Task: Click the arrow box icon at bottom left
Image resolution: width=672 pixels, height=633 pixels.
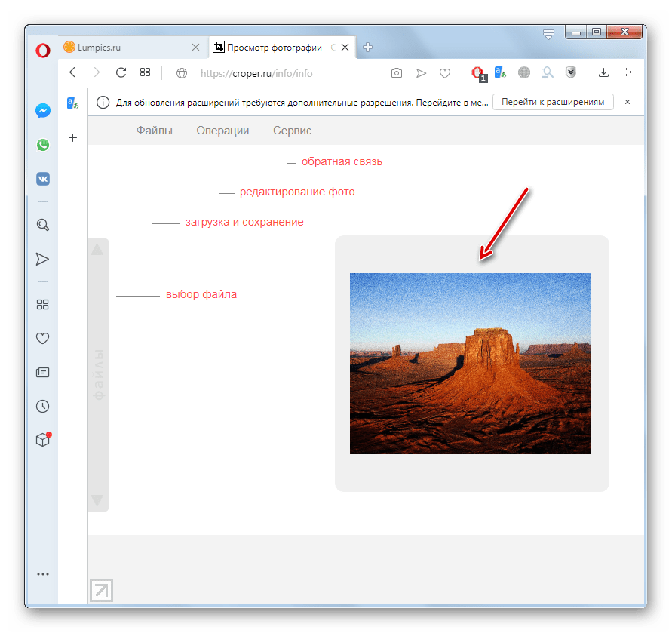Action: (101, 590)
